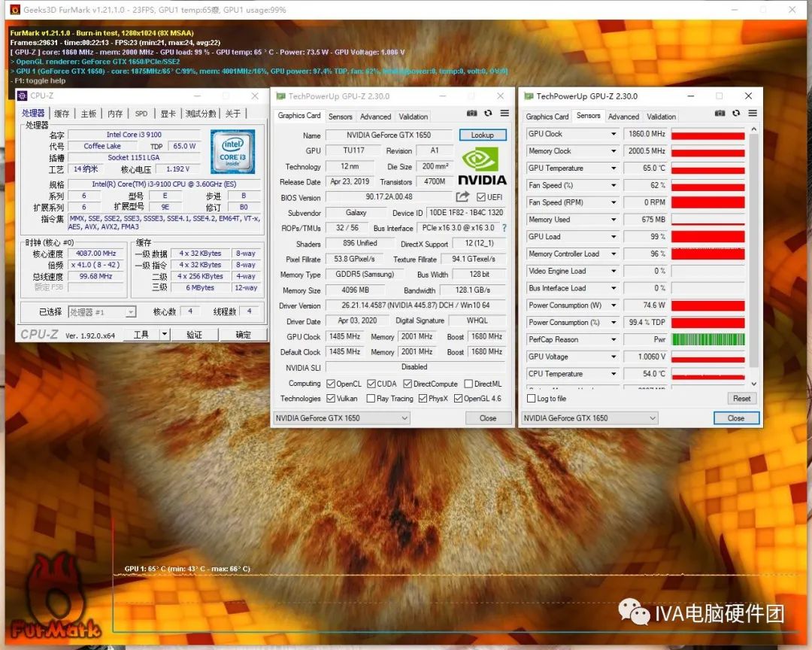Click the FurMark title bar icon
This screenshot has height=650, width=812.
click(x=14, y=9)
